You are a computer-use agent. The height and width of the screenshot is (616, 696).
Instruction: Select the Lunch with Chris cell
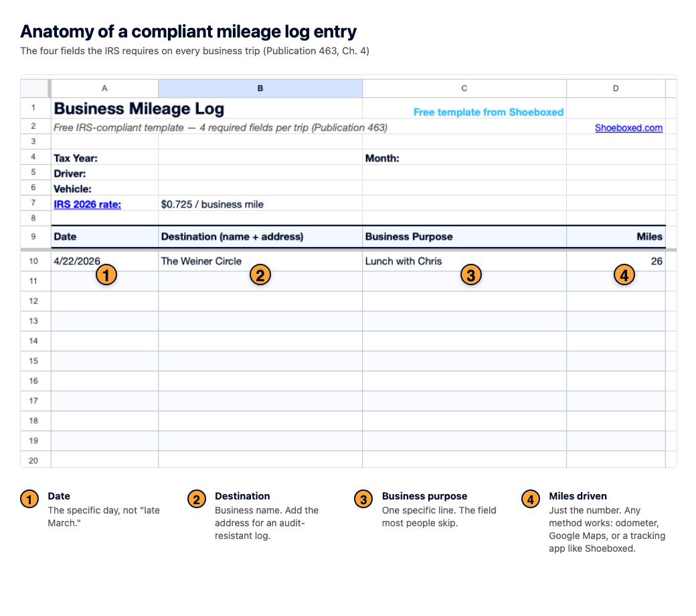[x=464, y=261]
